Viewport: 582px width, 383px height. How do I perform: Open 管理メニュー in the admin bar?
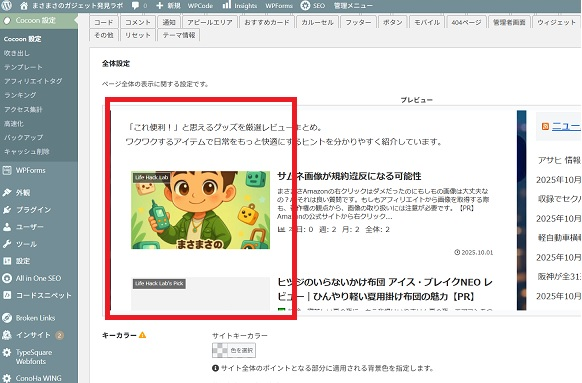click(353, 6)
